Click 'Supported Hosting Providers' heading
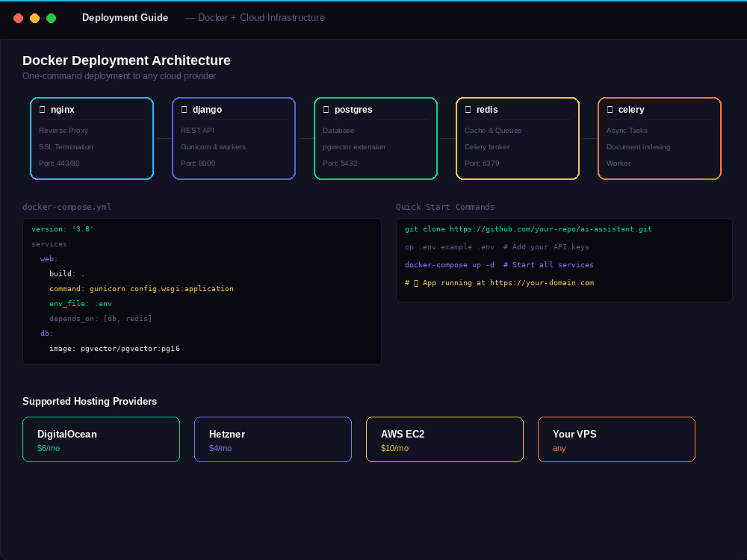747x560 pixels. 90,402
